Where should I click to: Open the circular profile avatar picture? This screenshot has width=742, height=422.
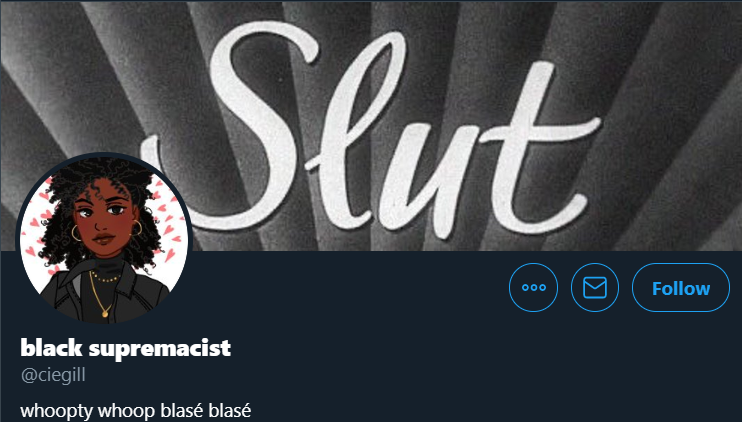[104, 239]
